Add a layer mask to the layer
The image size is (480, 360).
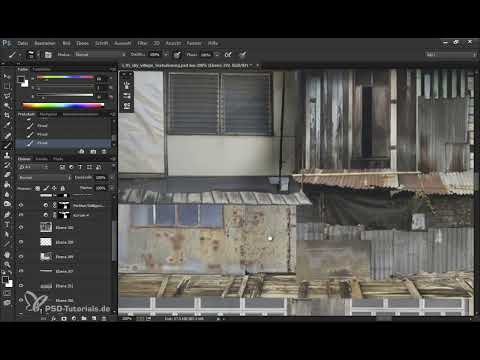(64, 319)
